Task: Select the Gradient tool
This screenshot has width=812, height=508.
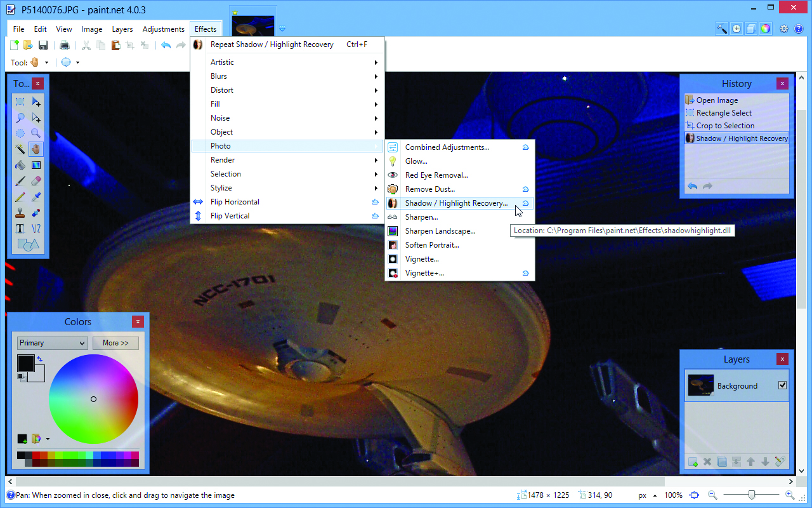Action: click(36, 164)
